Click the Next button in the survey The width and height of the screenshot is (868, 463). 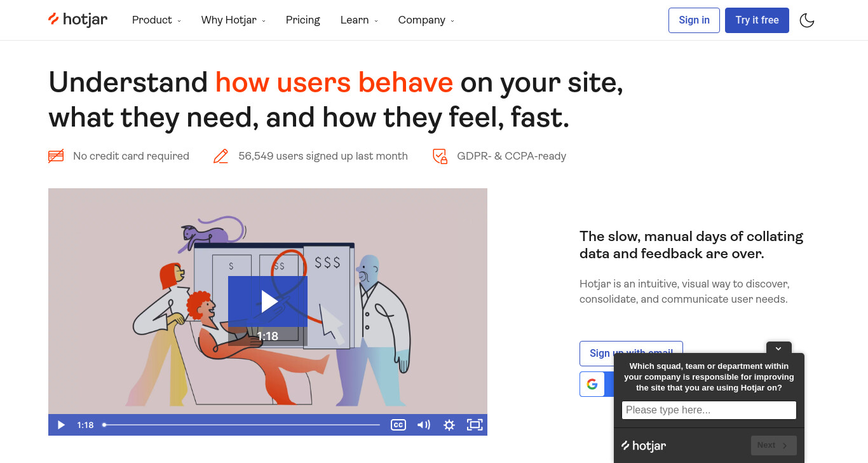pos(773,445)
